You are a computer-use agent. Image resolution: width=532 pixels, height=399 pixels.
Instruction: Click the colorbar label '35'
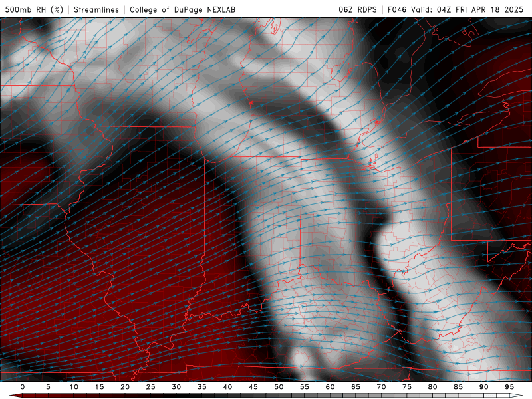(202, 387)
